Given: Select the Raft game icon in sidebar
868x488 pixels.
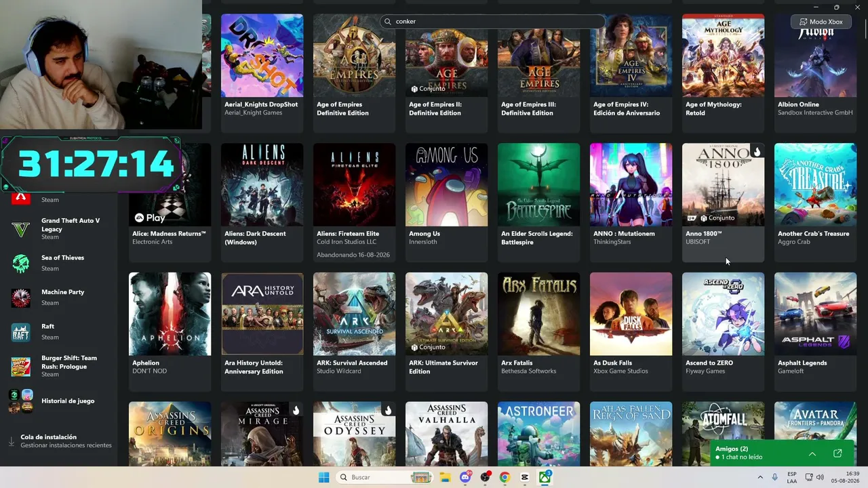Looking at the screenshot, I should [x=21, y=332].
